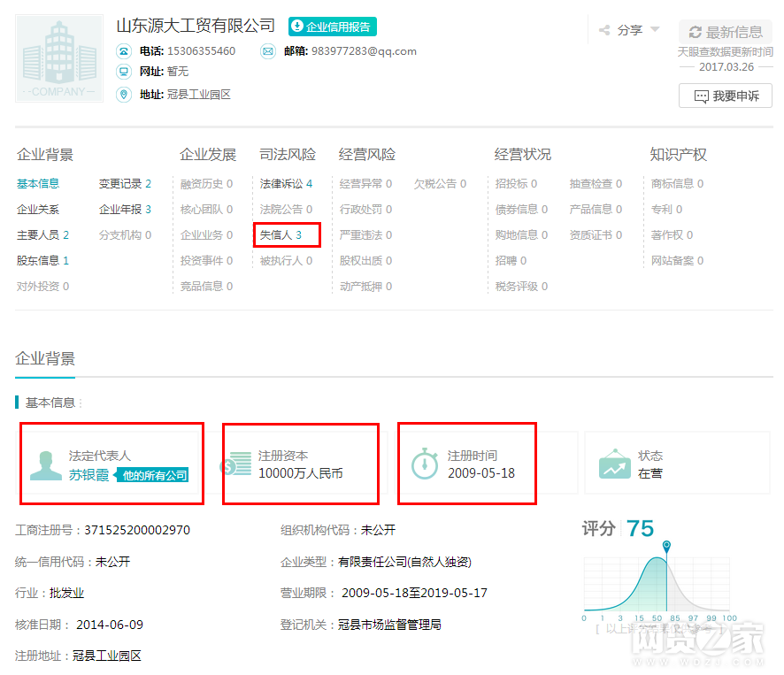Image resolution: width=784 pixels, height=675 pixels.
Task: Click the phone icon beside 电话
Action: [124, 51]
